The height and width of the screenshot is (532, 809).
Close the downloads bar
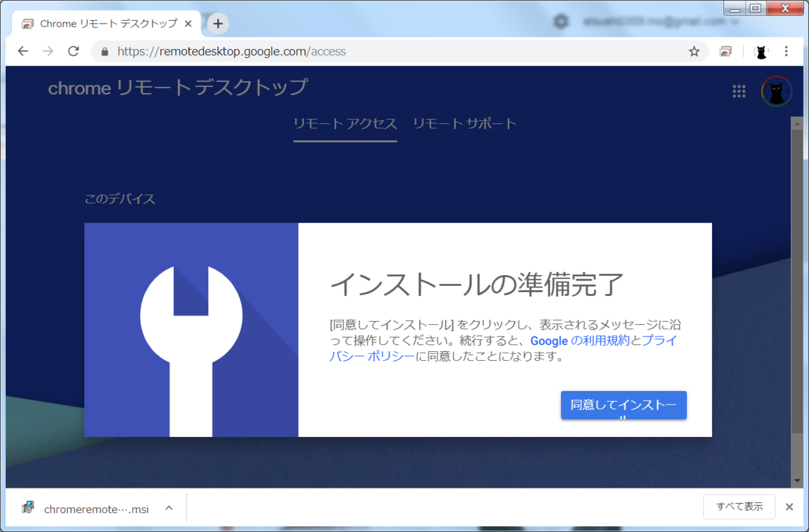789,506
